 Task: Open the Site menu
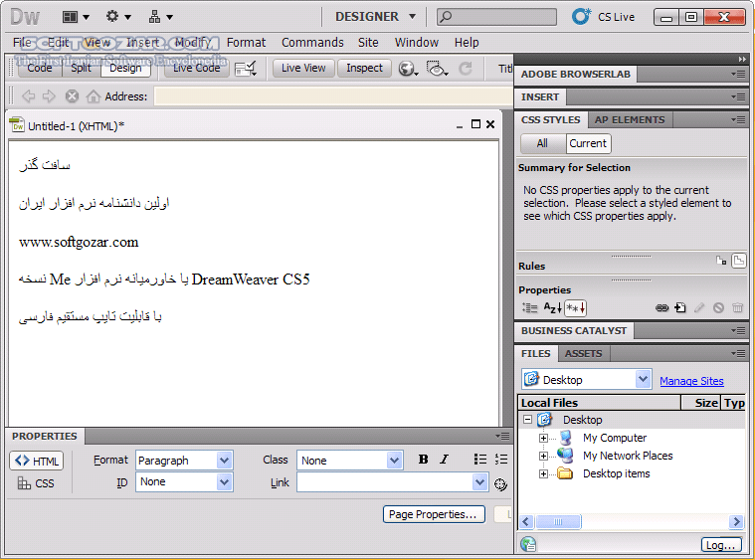[x=368, y=43]
